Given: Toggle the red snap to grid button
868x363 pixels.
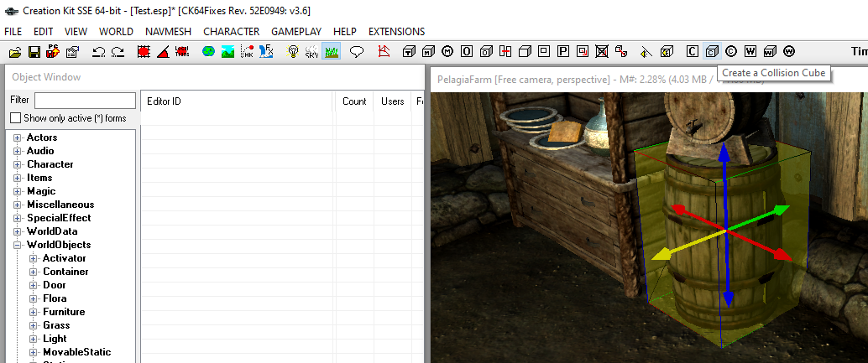Looking at the screenshot, I should [x=144, y=52].
